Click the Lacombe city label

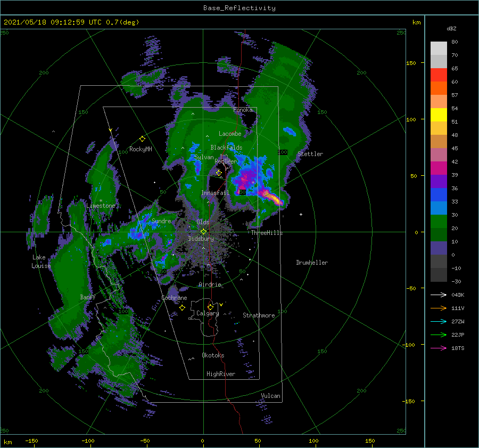[230, 134]
